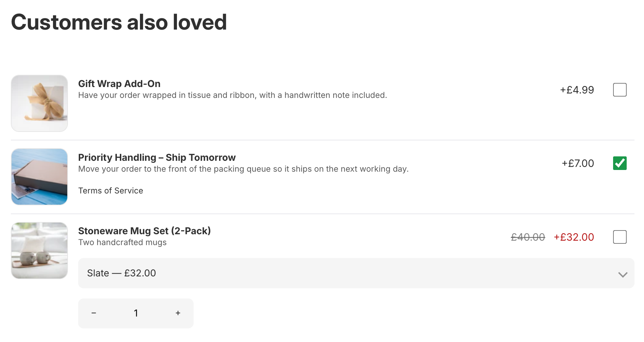
Task: Click the strikethrough £40.00 original price
Action: point(527,237)
